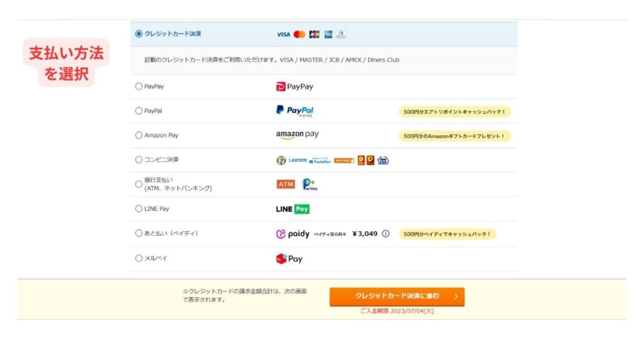
Task: Click the AMEX card logo
Action: click(328, 35)
